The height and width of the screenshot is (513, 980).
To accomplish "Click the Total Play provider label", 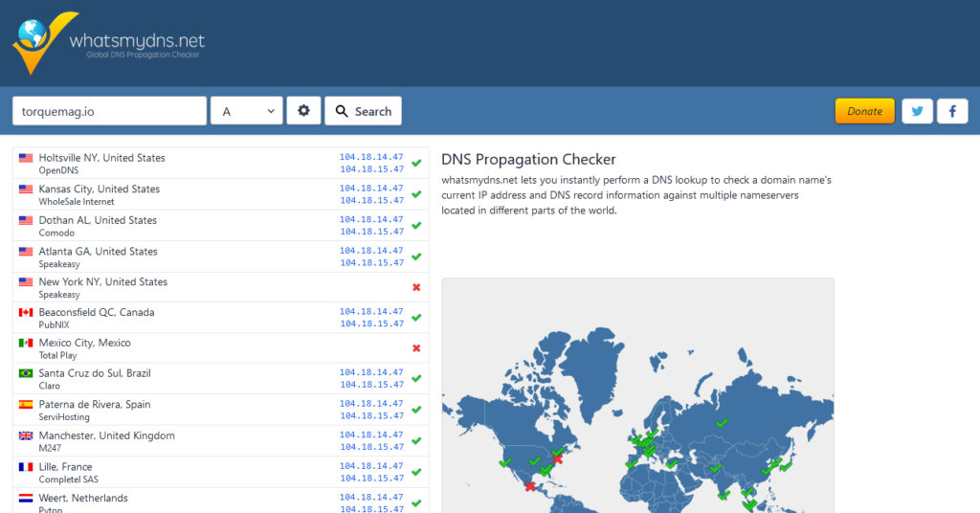I will 57,355.
